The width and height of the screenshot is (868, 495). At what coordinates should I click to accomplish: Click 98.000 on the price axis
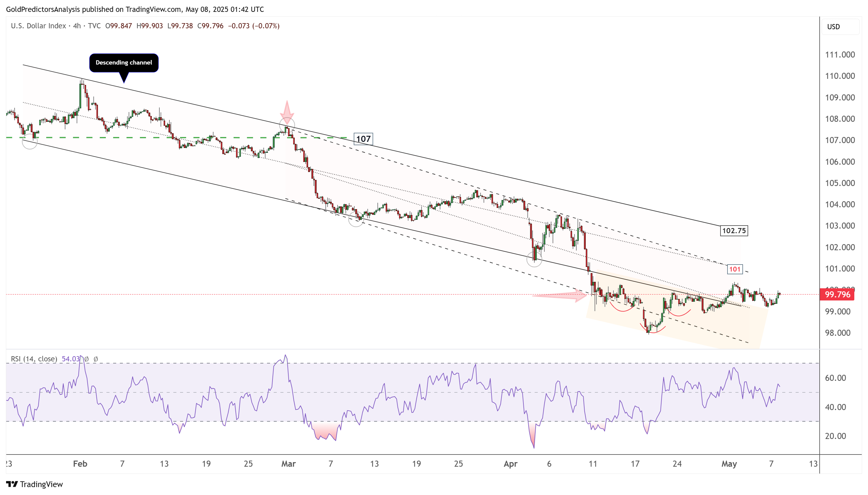click(x=838, y=333)
